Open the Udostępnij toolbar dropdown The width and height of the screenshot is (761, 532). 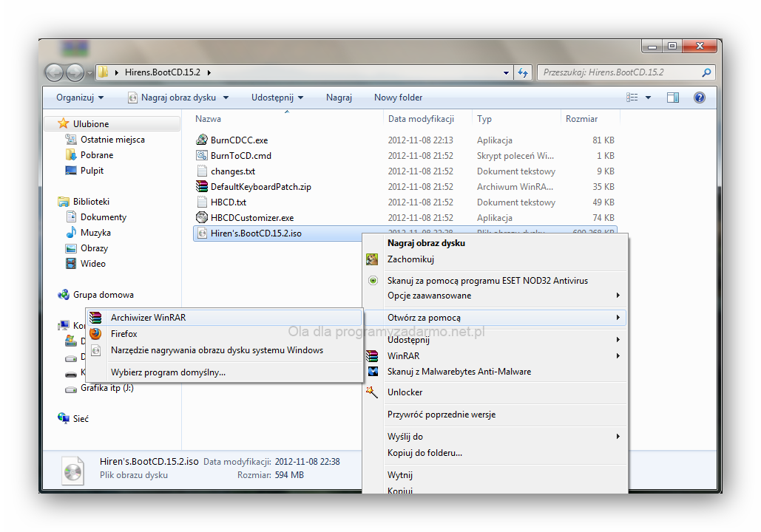[x=277, y=98]
